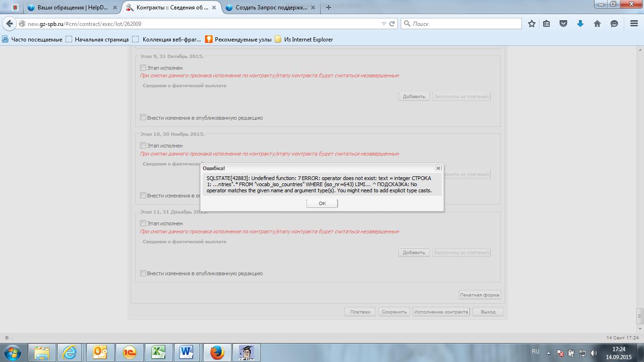Screen dimensions: 644x362
Task: Go to Firefox home page icon
Action: click(x=597, y=24)
